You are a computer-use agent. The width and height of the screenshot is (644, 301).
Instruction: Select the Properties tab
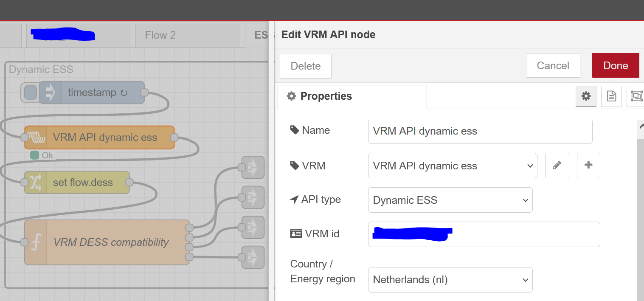[x=352, y=96]
